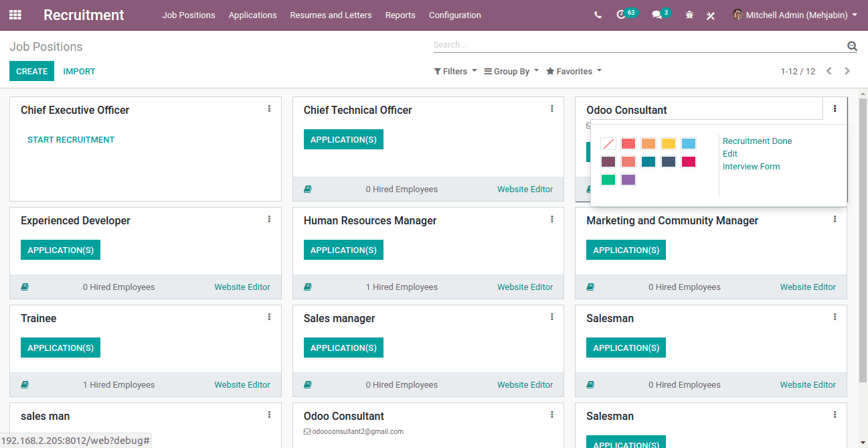The height and width of the screenshot is (448, 868).
Task: Click book icon on Chief Technical Officer card
Action: point(308,190)
